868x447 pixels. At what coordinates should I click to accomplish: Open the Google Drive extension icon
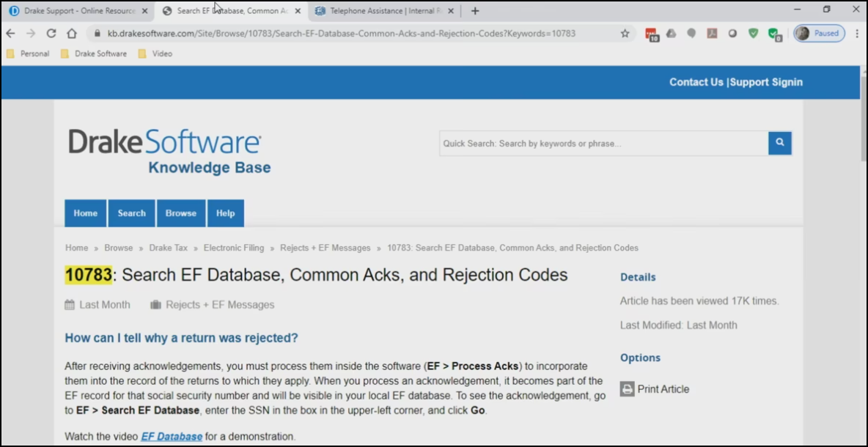click(671, 33)
